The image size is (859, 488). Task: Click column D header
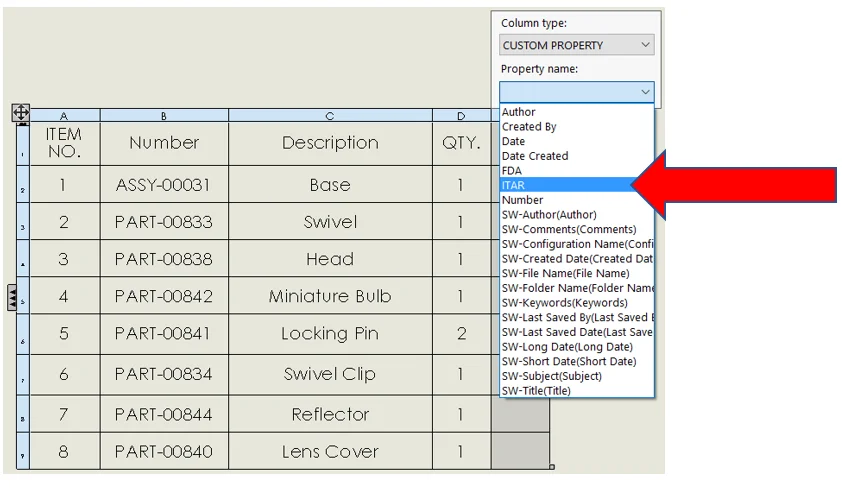coord(461,116)
